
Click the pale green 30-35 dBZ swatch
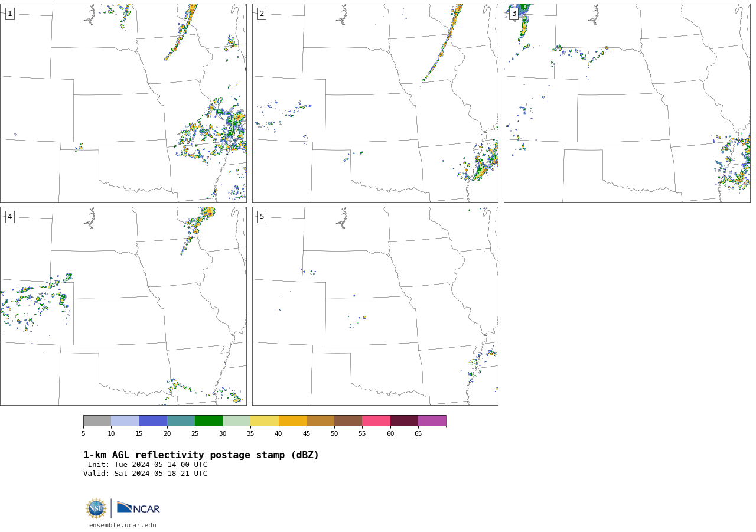[x=237, y=420]
